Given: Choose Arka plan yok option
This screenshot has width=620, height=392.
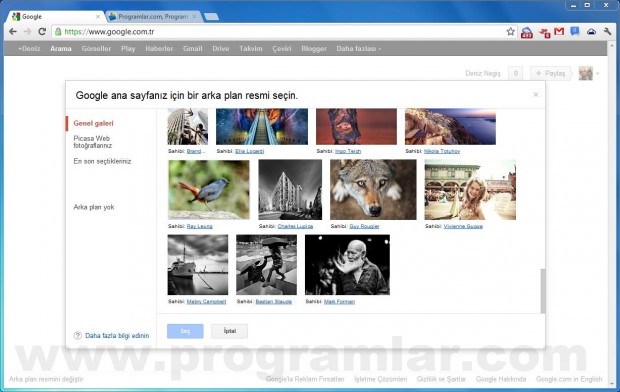Looking at the screenshot, I should (x=94, y=207).
